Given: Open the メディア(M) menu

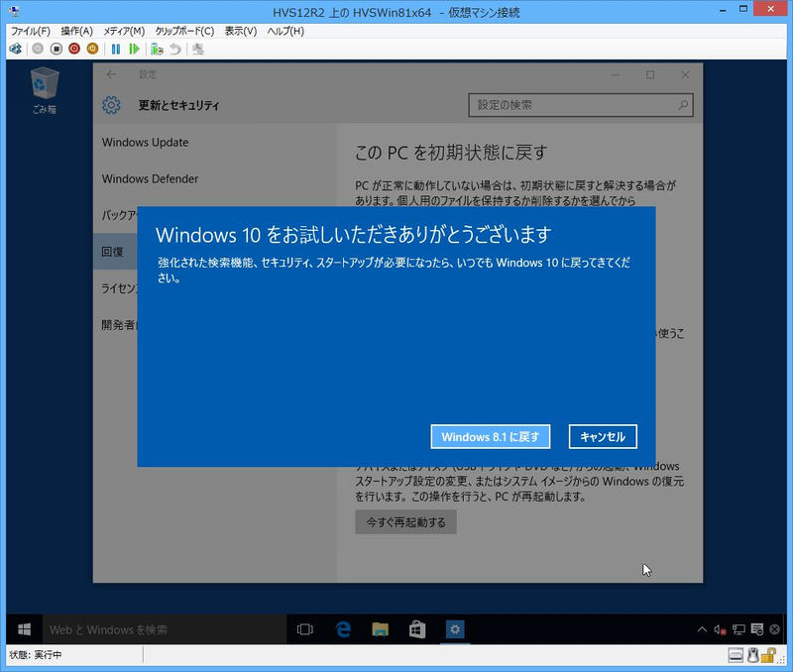Looking at the screenshot, I should point(124,32).
